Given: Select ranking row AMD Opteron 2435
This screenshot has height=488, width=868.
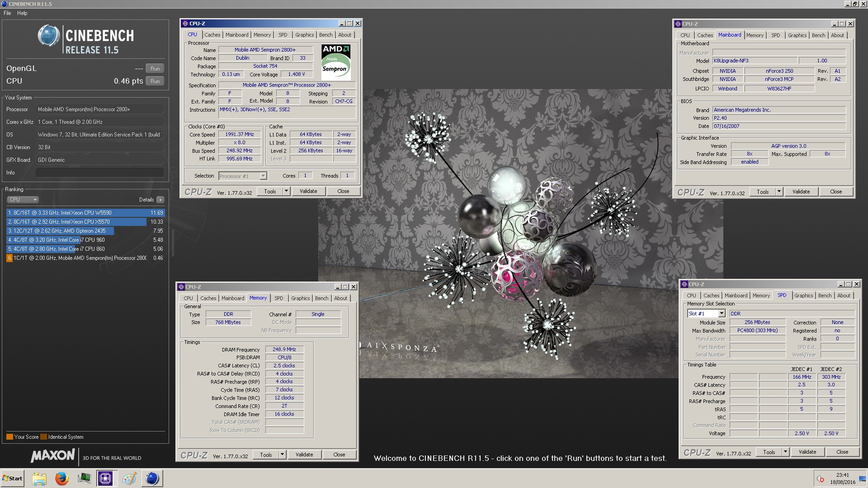Looking at the screenshot, I should point(85,231).
